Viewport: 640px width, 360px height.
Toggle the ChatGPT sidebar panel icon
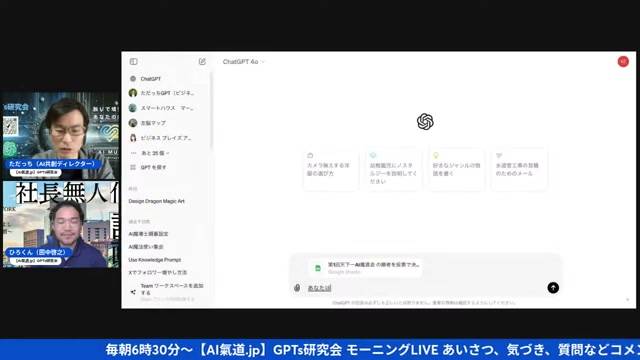133,62
